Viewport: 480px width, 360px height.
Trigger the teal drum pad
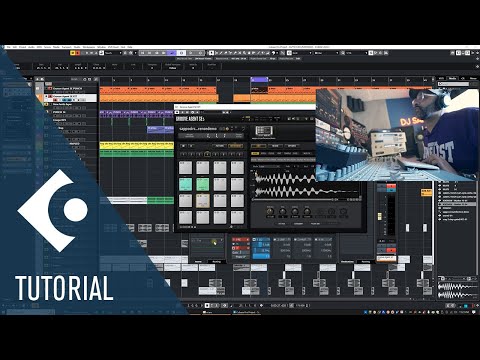point(185,184)
